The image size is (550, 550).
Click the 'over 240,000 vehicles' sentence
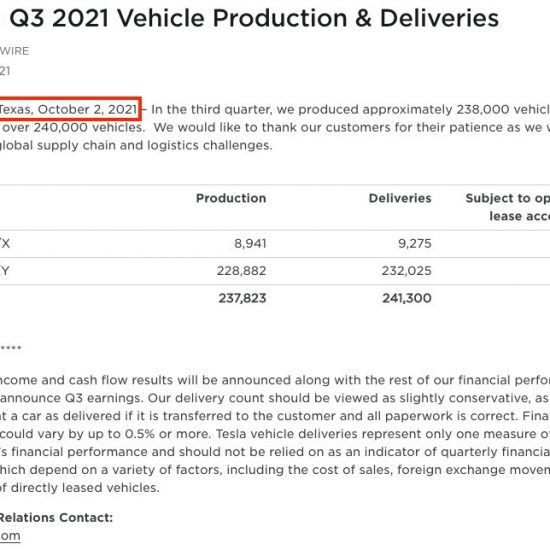(x=73, y=127)
